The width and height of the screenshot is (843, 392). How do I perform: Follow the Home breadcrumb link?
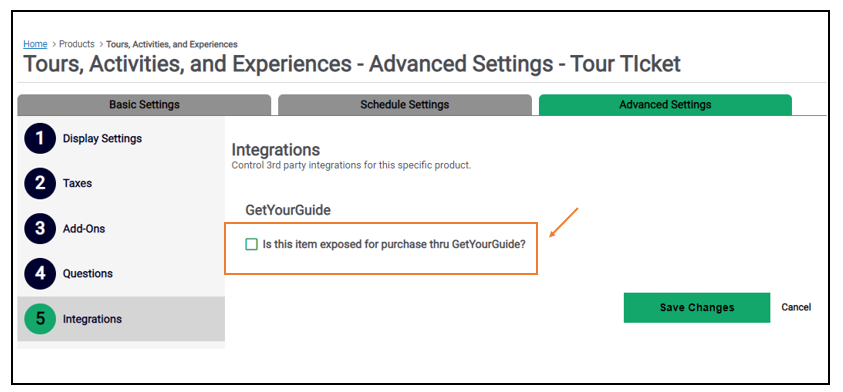coord(35,44)
